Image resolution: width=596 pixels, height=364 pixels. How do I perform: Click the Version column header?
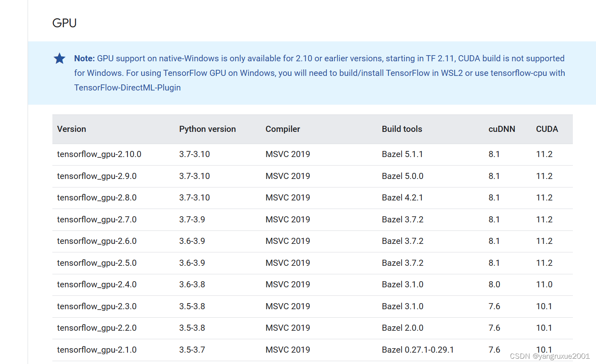click(71, 129)
